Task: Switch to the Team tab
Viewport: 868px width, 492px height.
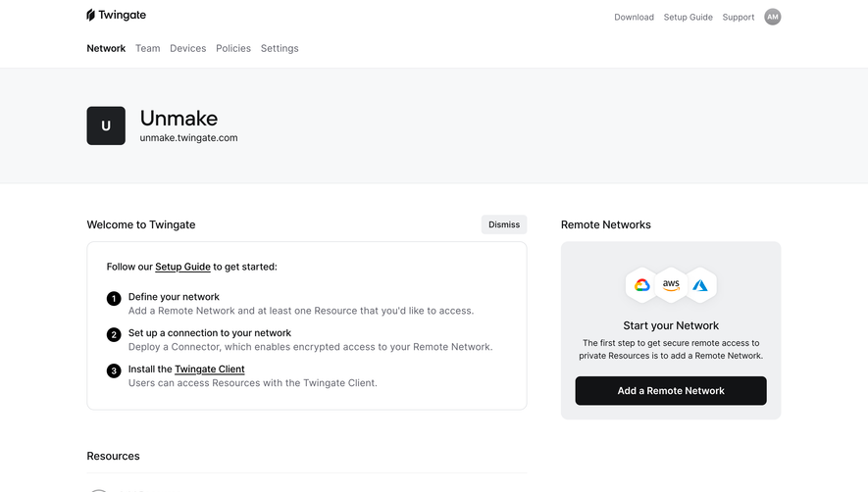Action: pos(148,48)
